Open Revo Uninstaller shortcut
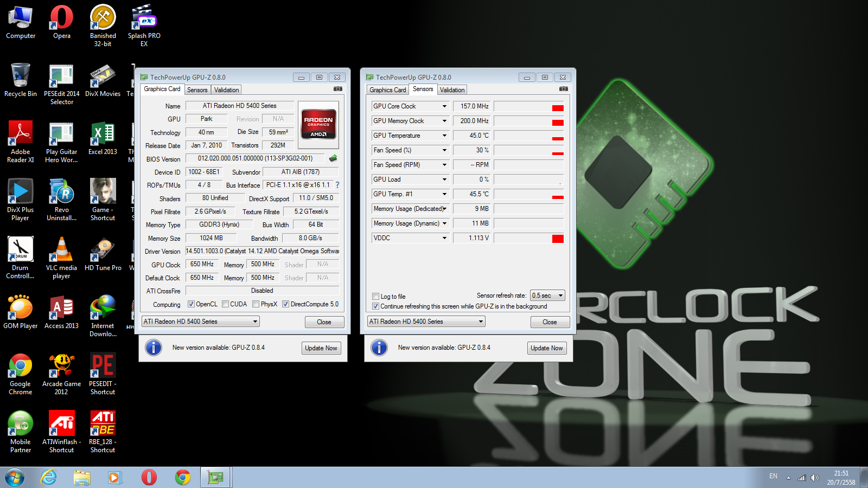 (62, 200)
